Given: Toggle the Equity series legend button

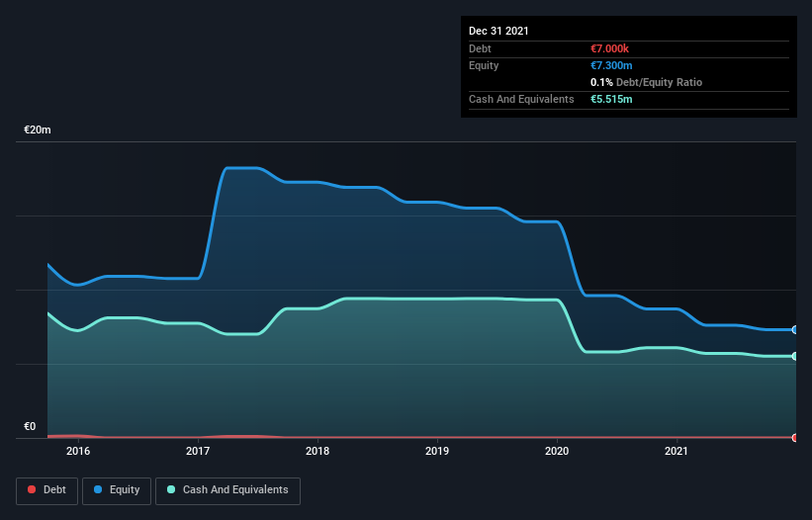Looking at the screenshot, I should point(117,490).
